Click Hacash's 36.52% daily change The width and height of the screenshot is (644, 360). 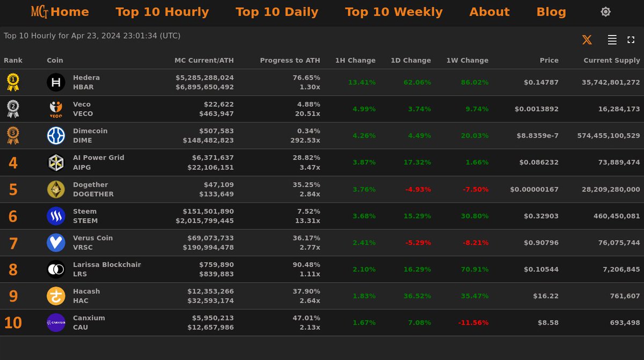(x=417, y=296)
